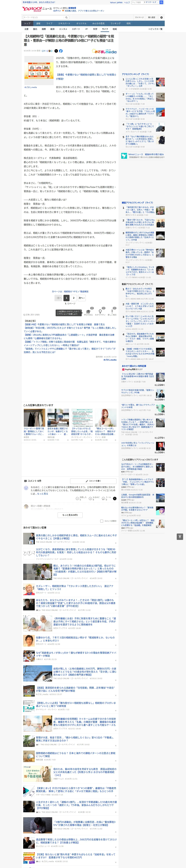Click the めざましmedia logo

pos(104,51)
